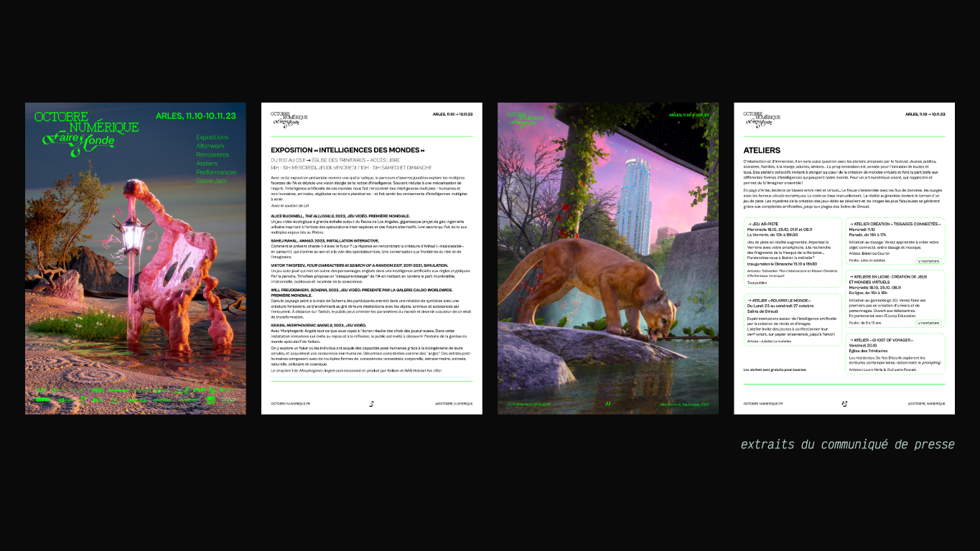Click 'ATELIER CRÉATION « TISSAGES CONNECTÉS »' card title

894,224
